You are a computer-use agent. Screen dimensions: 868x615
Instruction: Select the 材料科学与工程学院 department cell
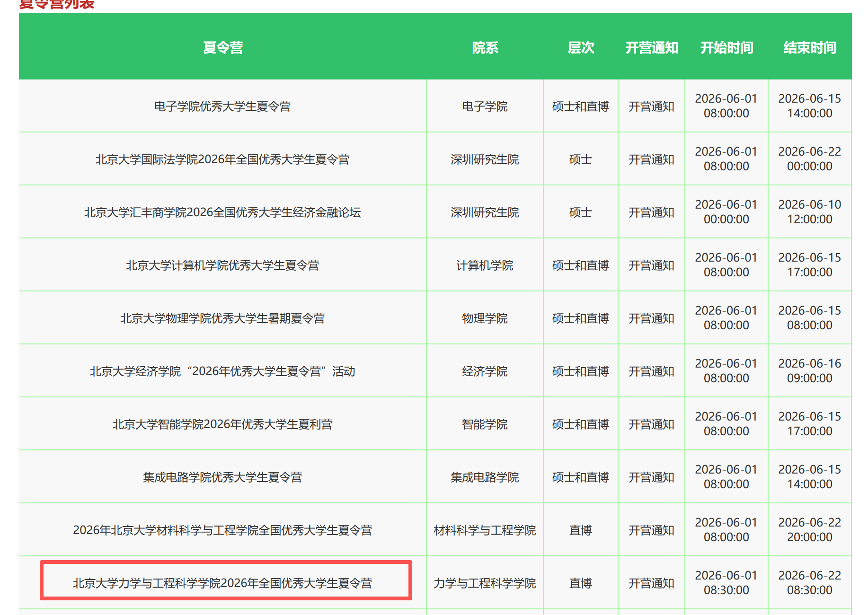coord(485,530)
